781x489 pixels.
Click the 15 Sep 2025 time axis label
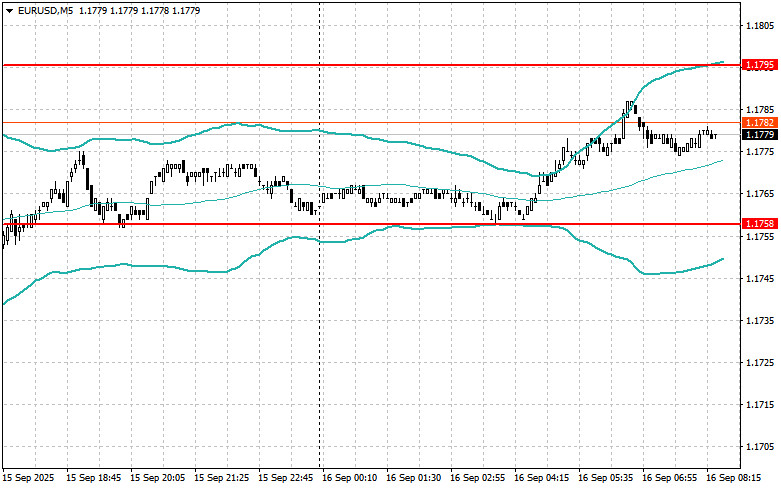tap(28, 478)
